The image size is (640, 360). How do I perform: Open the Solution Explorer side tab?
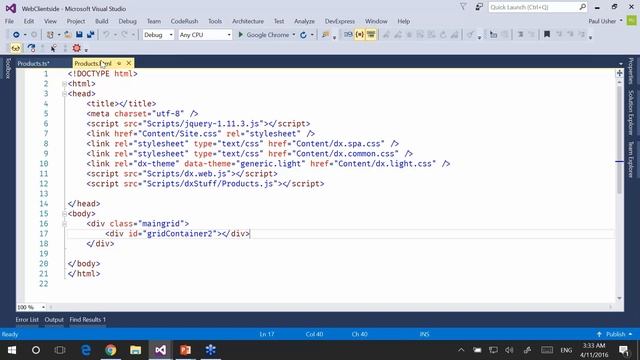tap(631, 113)
